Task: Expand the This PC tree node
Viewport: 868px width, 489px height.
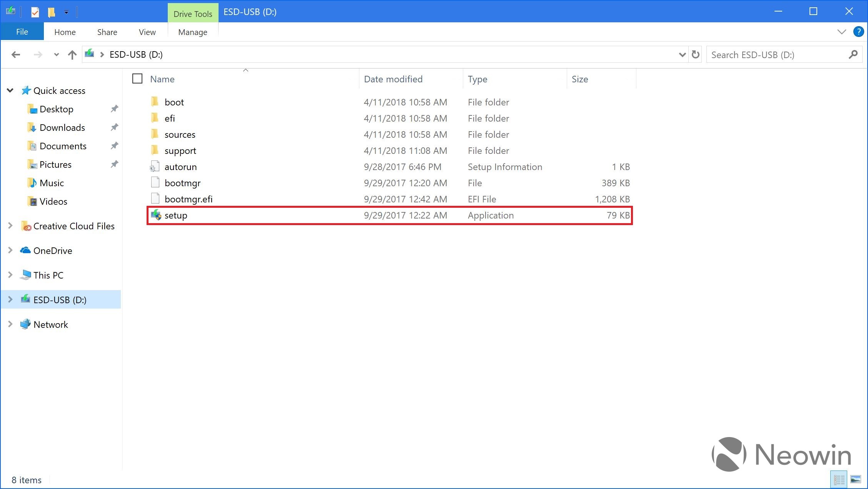Action: pos(10,275)
